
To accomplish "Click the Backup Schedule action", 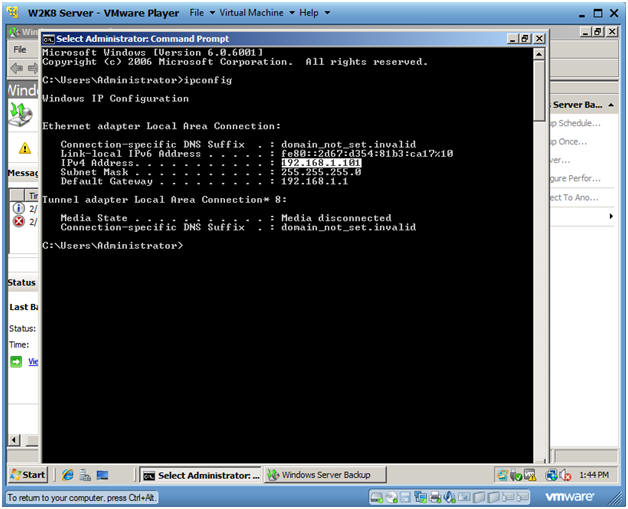I will (x=576, y=123).
